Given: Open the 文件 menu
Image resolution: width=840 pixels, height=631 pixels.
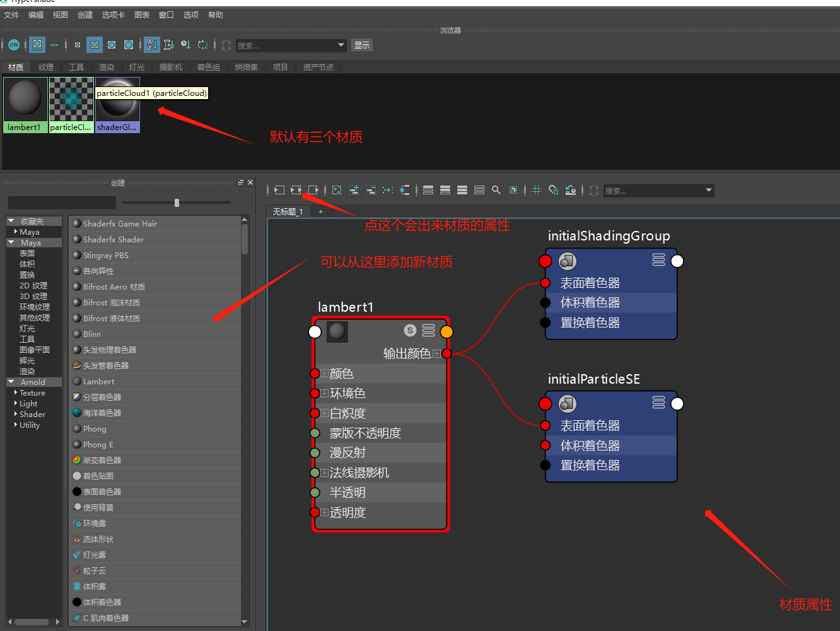Looking at the screenshot, I should [11, 15].
